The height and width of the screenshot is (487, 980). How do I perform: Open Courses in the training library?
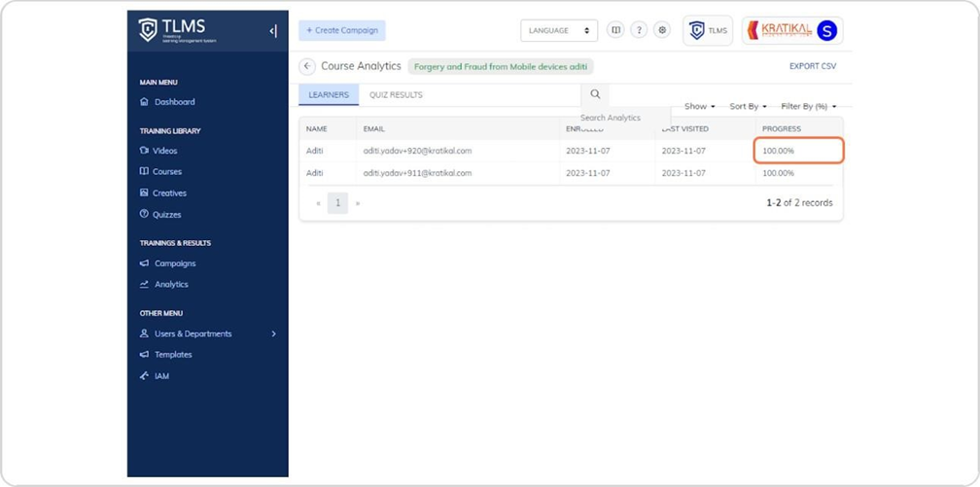[x=160, y=171]
